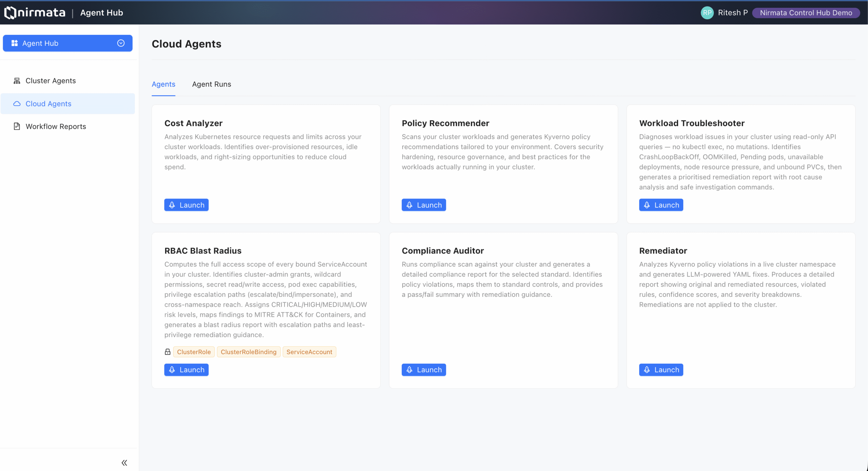Viewport: 868px width, 471px height.
Task: Open the Nirmata Control Hub Demo selector
Action: point(806,13)
